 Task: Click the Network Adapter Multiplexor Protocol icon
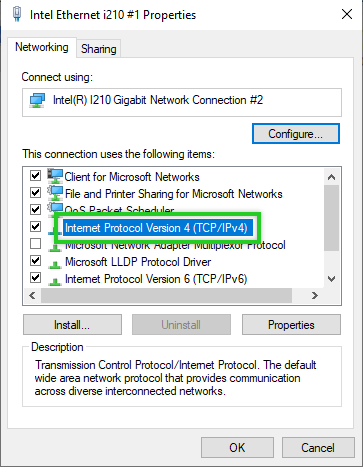pos(55,247)
